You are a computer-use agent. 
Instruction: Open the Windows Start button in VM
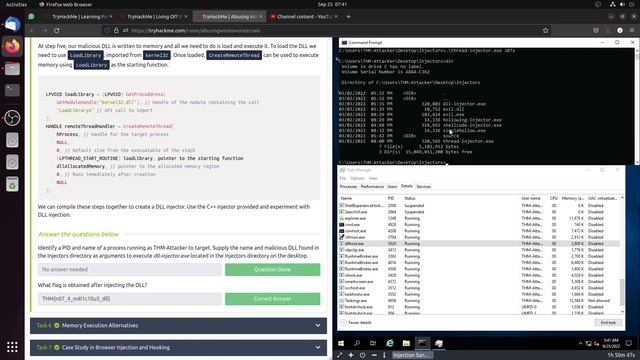pyautogui.click(x=341, y=343)
